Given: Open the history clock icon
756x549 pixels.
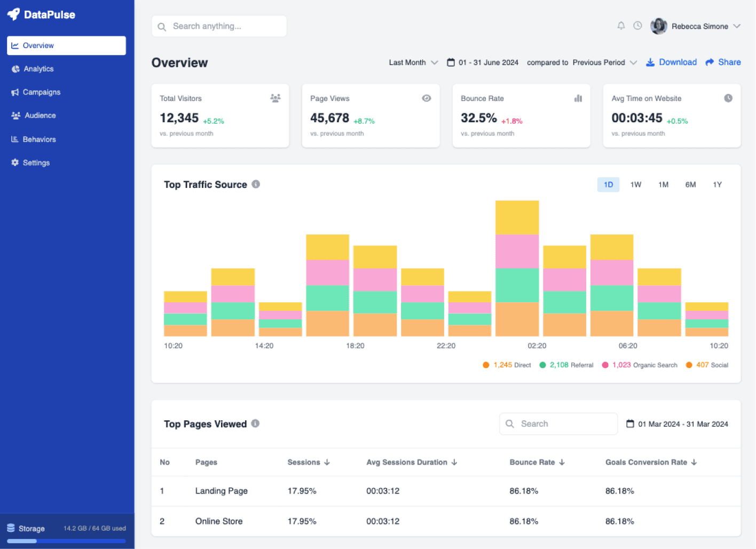Looking at the screenshot, I should (x=637, y=26).
